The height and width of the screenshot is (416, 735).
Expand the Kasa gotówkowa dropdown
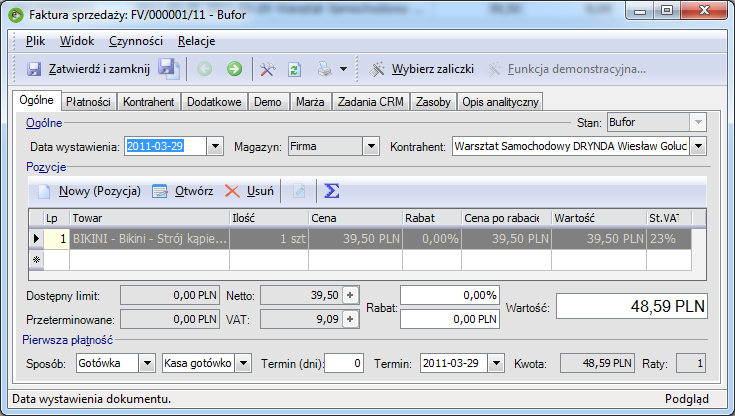coord(243,363)
